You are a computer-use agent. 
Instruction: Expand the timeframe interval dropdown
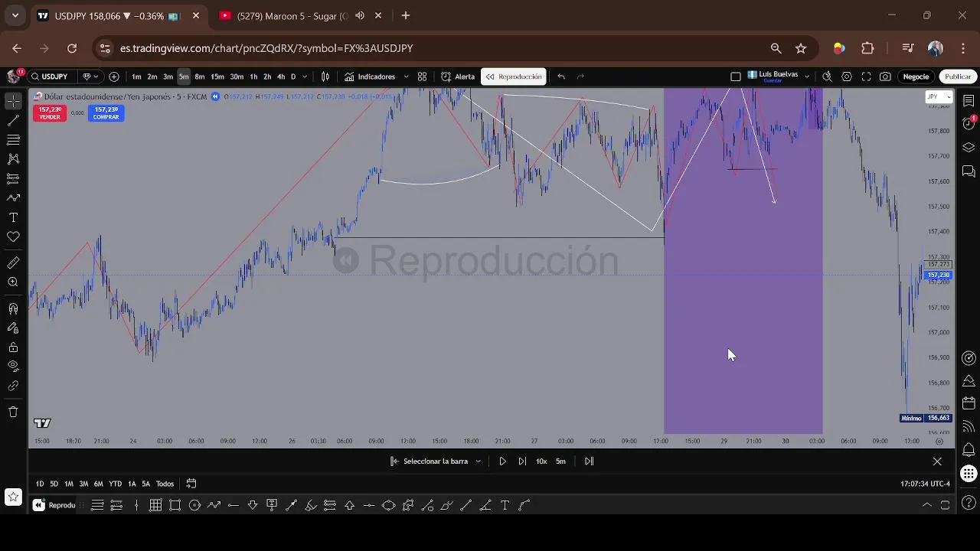[x=305, y=77]
